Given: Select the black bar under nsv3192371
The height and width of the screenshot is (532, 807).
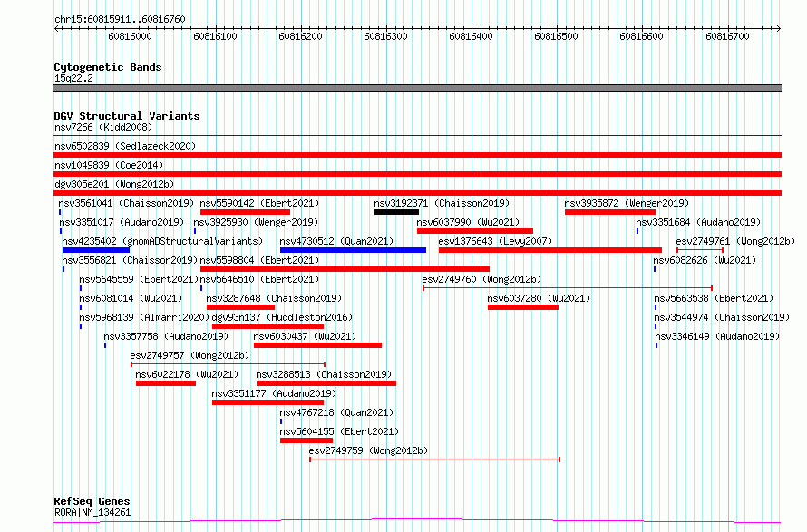Looking at the screenshot, I should (396, 212).
